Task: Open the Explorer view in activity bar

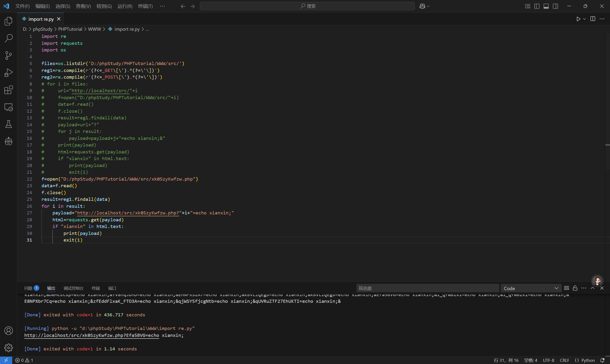Action: coord(9,21)
